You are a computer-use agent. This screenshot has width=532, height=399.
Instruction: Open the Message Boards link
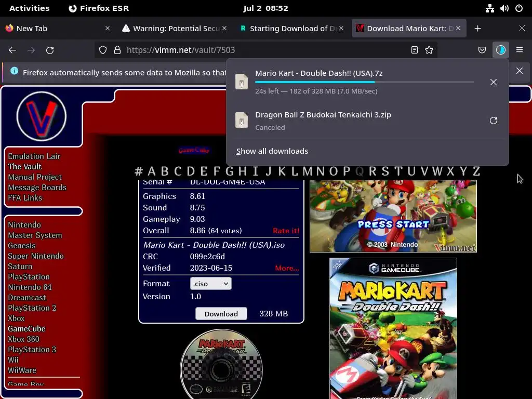[37, 188]
